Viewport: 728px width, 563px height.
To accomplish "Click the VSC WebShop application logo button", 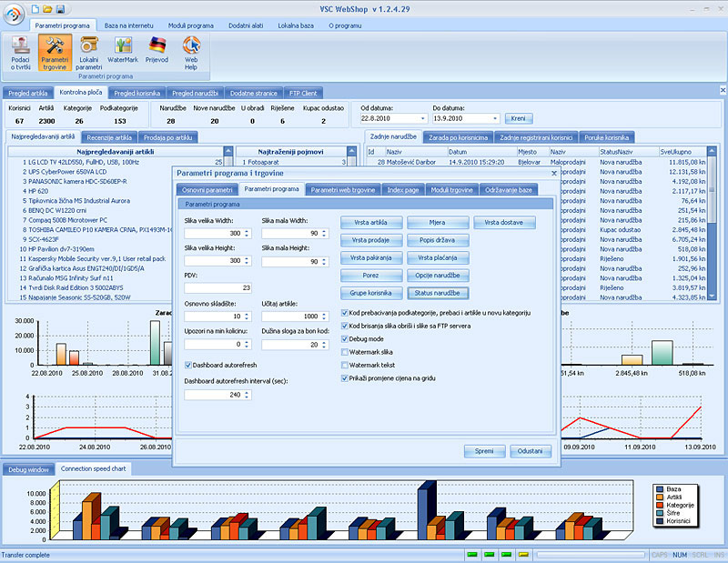I will (15, 15).
